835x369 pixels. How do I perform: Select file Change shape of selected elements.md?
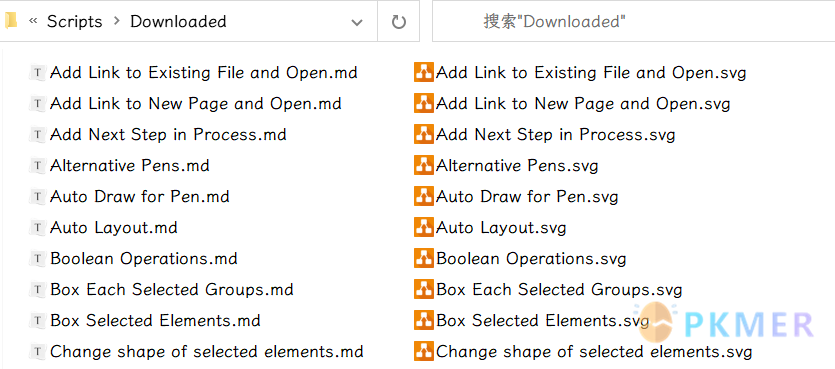pyautogui.click(x=207, y=352)
